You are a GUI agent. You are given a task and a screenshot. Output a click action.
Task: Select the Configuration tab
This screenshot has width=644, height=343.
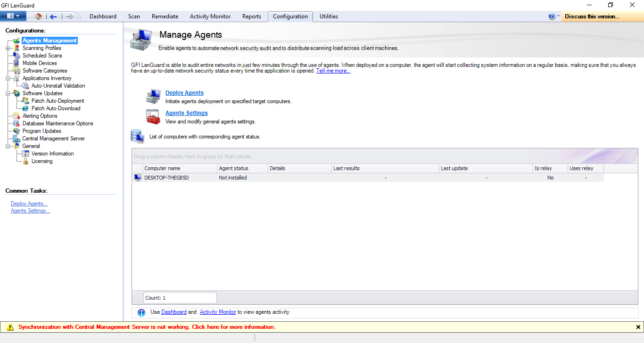pos(290,16)
